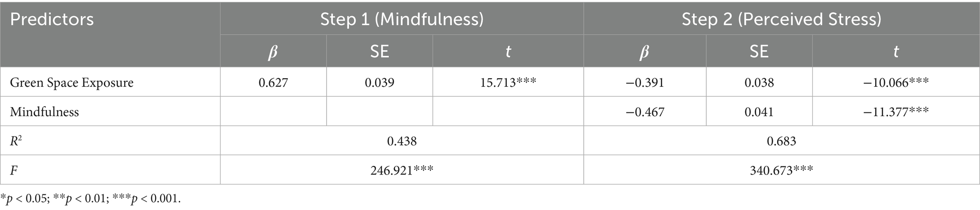Click the R² value 0.438
Screen dimensions: 980x210
[402, 141]
